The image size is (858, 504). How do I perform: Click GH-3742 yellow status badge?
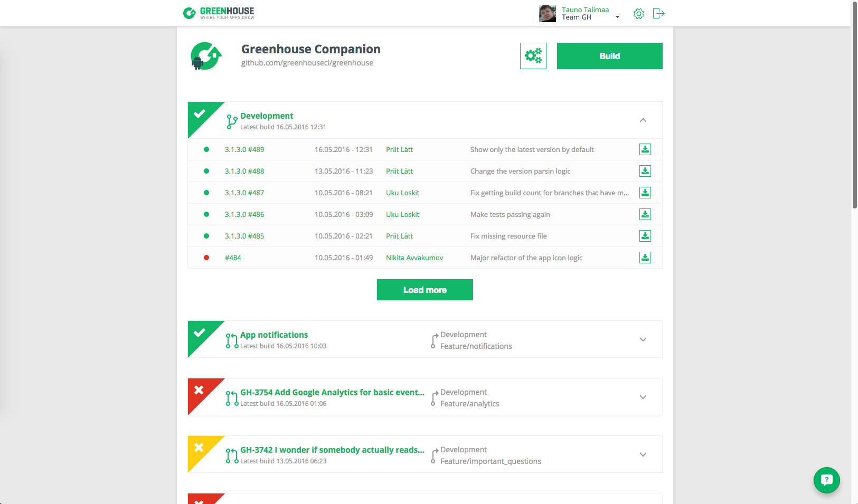(200, 448)
